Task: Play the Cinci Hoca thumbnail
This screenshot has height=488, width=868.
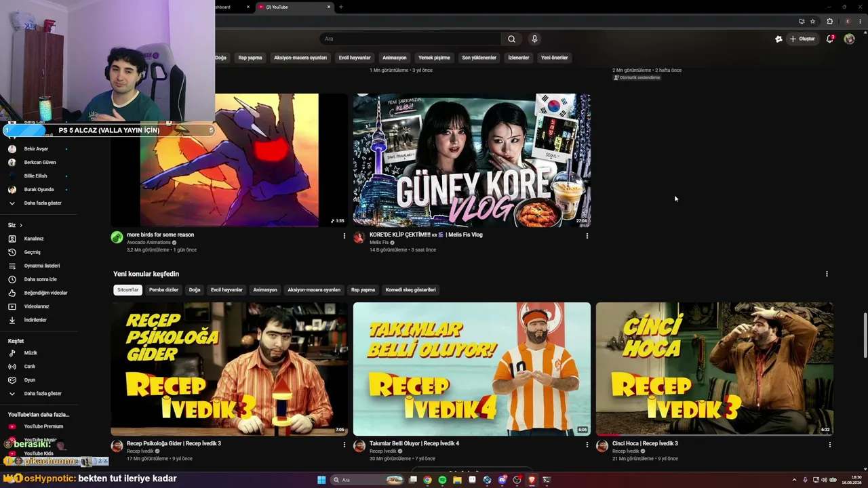Action: (x=715, y=369)
